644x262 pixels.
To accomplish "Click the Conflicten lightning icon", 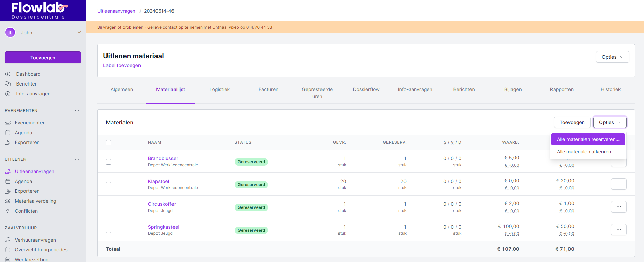I will coord(8,211).
